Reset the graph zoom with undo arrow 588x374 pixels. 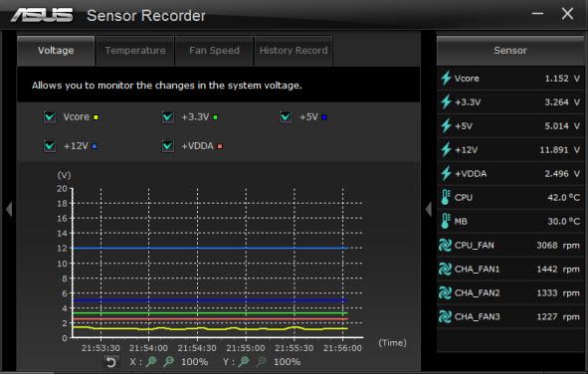coord(111,362)
